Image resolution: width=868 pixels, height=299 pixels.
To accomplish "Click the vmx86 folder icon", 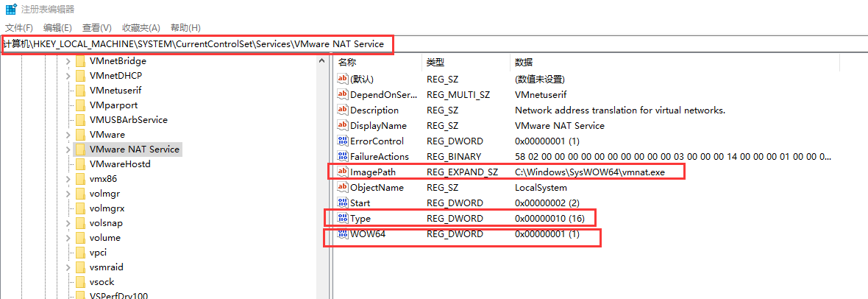I will coord(79,179).
